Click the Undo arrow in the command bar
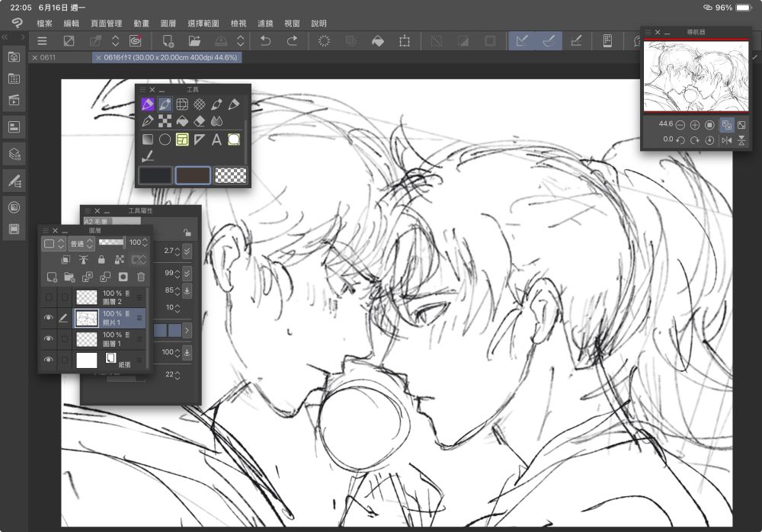Image resolution: width=762 pixels, height=532 pixels. coord(265,41)
